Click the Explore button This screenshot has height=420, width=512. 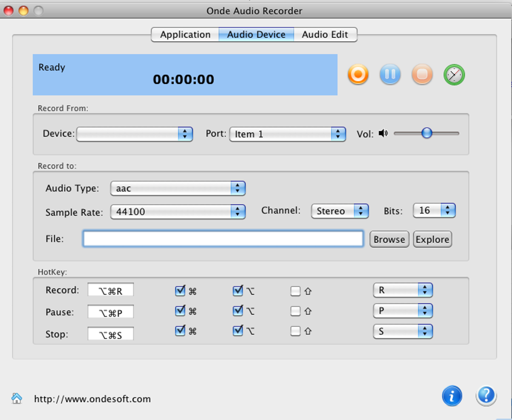[432, 239]
